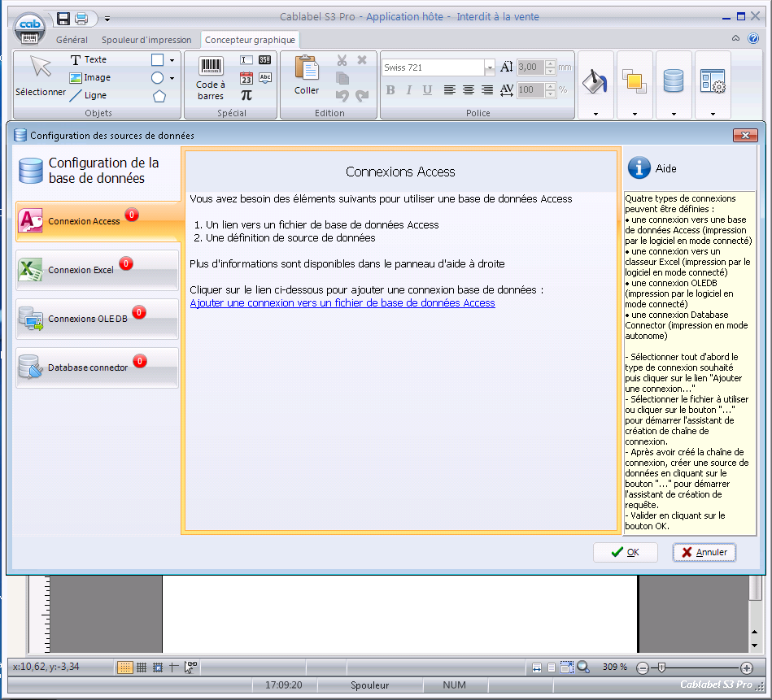
Task: Select Database connector entry
Action: point(98,367)
